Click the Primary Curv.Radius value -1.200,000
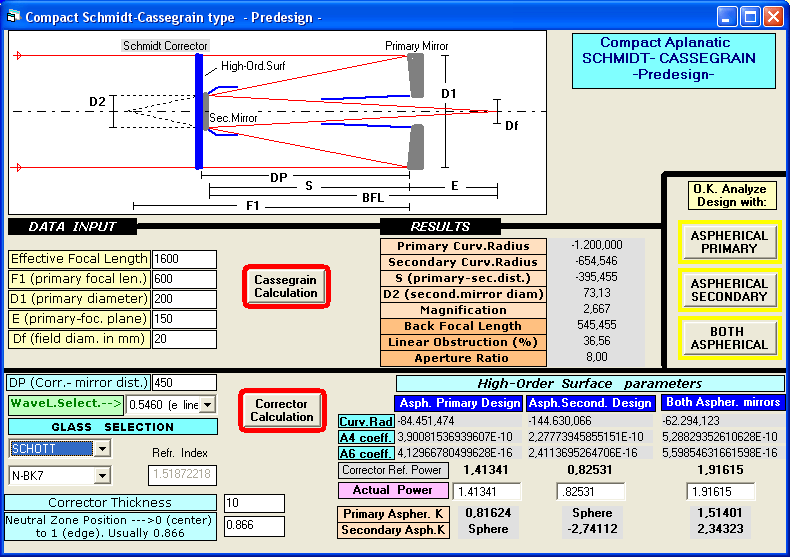Image resolution: width=790 pixels, height=557 pixels. (x=597, y=245)
